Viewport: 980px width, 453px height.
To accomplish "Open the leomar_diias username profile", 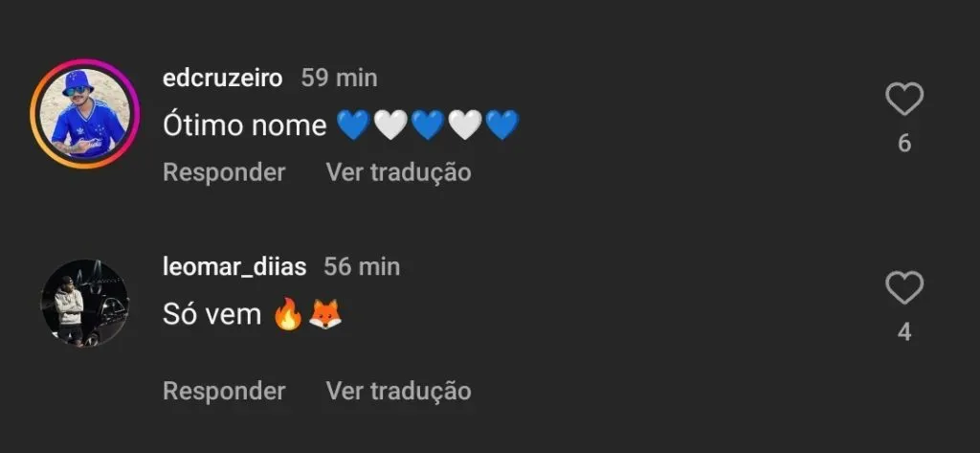I will (x=234, y=267).
